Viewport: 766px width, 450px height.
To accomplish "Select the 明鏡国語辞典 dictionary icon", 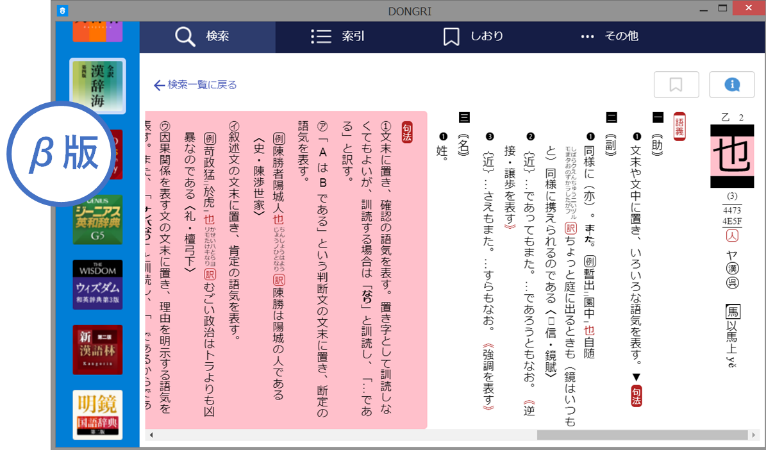I will [x=98, y=415].
